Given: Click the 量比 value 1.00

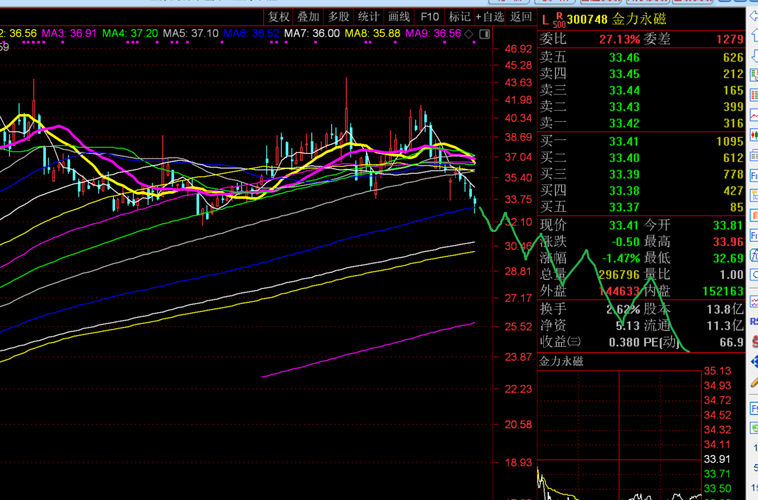Looking at the screenshot, I should [x=732, y=275].
